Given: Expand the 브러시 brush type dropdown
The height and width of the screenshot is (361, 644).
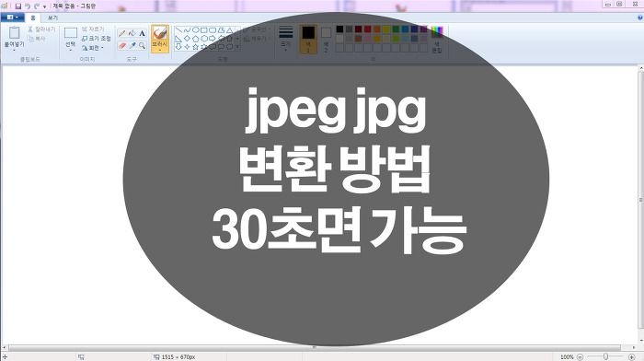Looking at the screenshot, I should point(160,50).
